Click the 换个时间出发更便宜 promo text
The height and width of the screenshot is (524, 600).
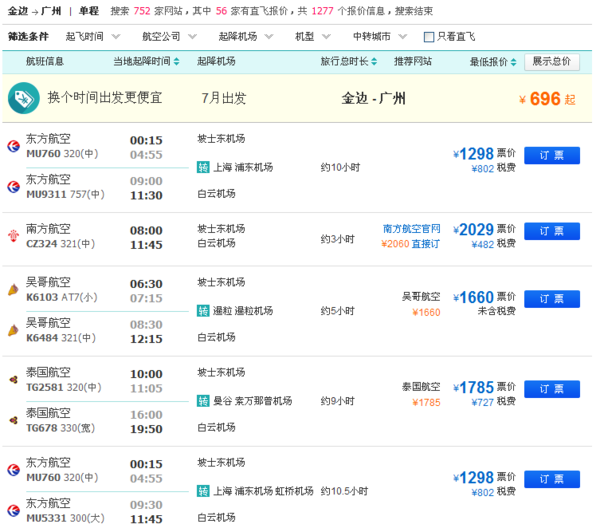105,98
